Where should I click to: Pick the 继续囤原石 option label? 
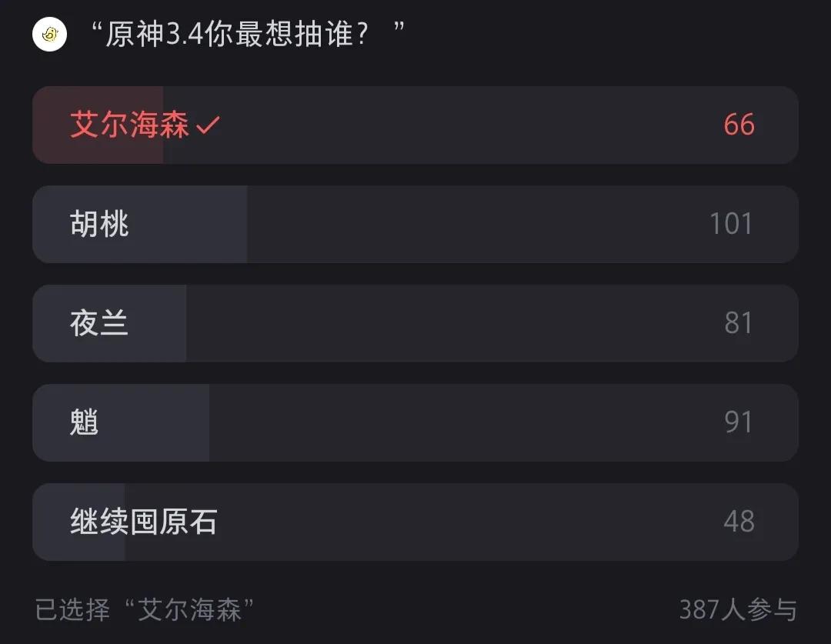pos(144,522)
